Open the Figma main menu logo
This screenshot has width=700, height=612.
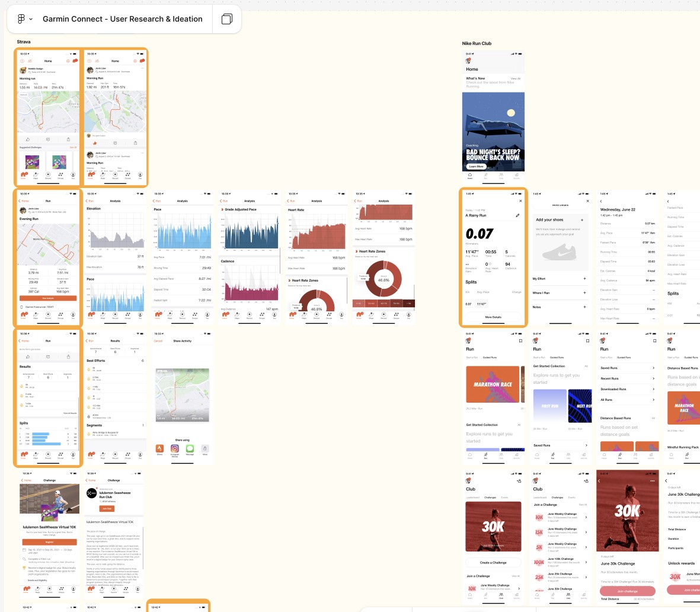(21, 19)
